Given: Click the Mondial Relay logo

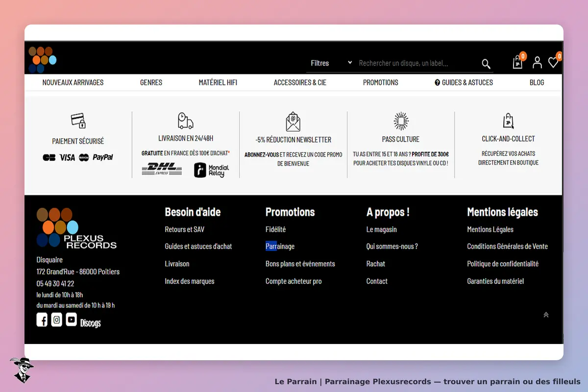Looking at the screenshot, I should (212, 170).
